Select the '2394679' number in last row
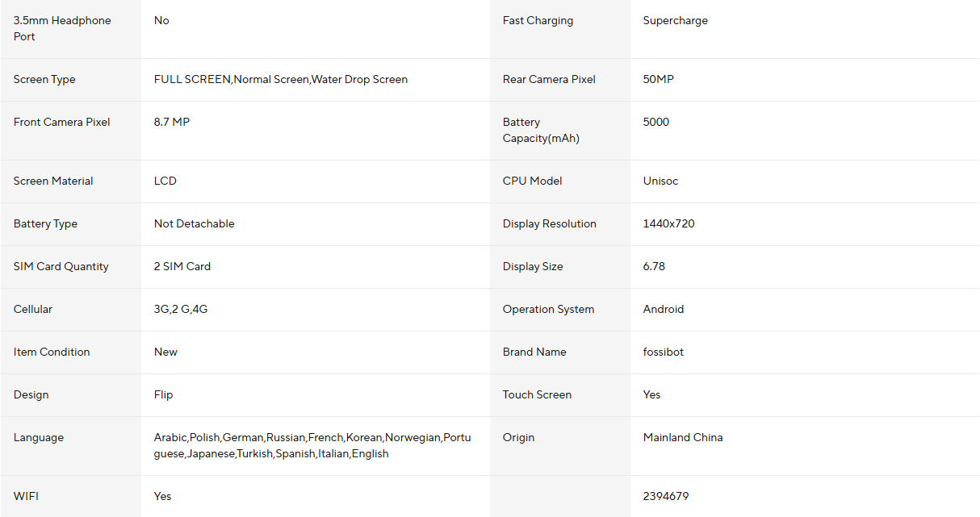 pyautogui.click(x=665, y=496)
